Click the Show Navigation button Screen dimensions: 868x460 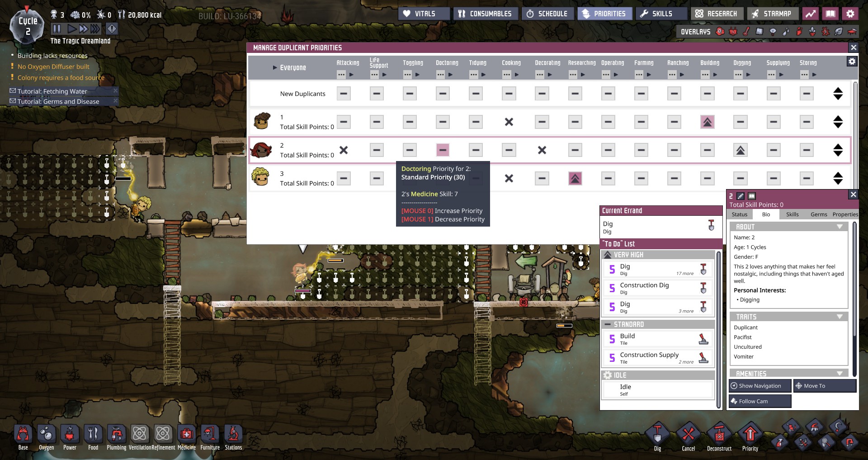(x=760, y=386)
